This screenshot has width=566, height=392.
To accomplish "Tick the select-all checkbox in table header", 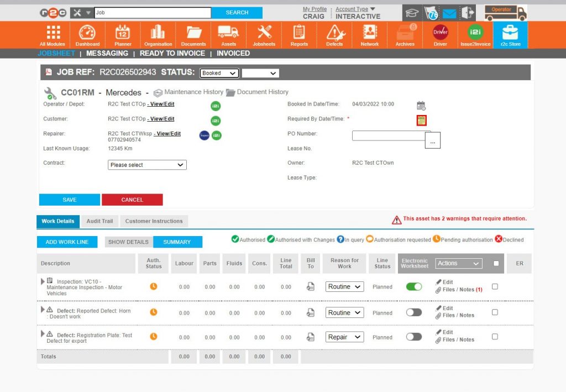I will click(x=496, y=263).
